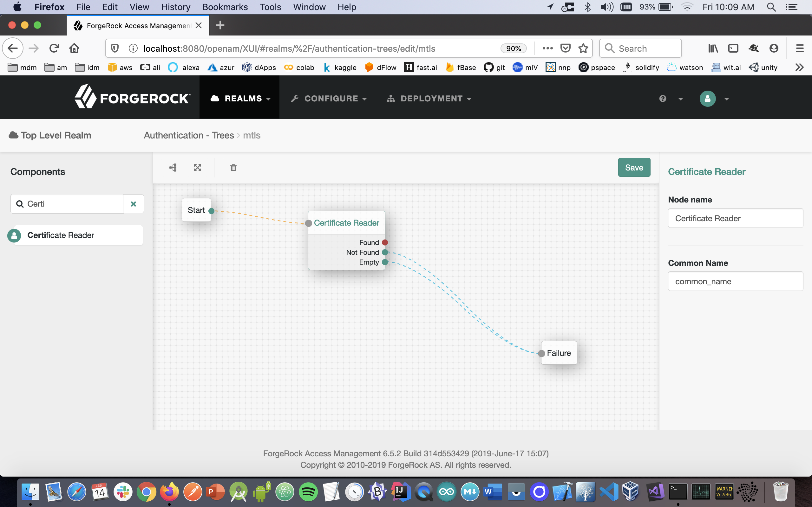
Task: Click the Found outcome red connector dot
Action: coord(385,242)
